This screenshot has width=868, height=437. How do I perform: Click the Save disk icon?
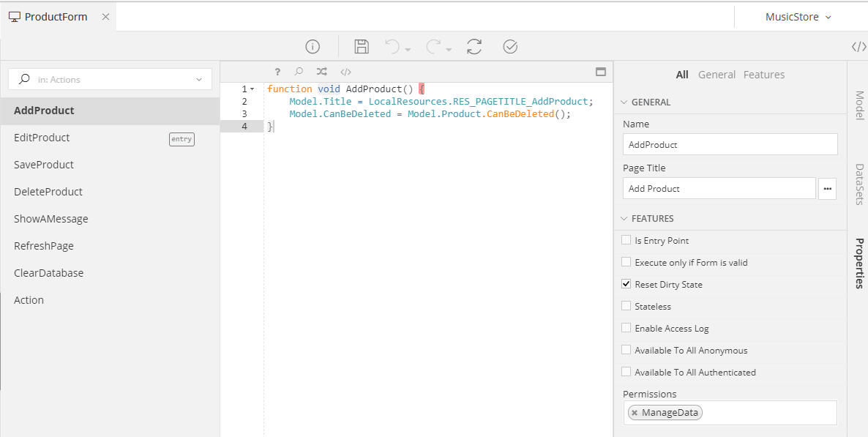tap(361, 47)
